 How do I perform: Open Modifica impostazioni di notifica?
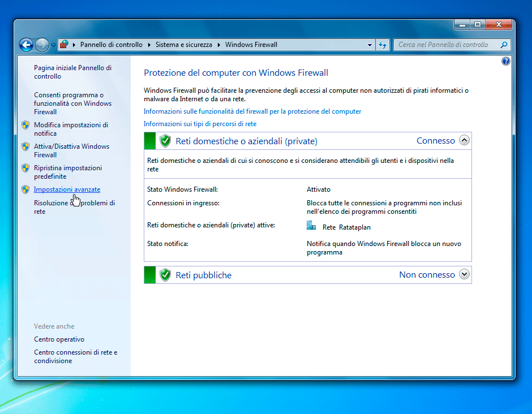71,129
